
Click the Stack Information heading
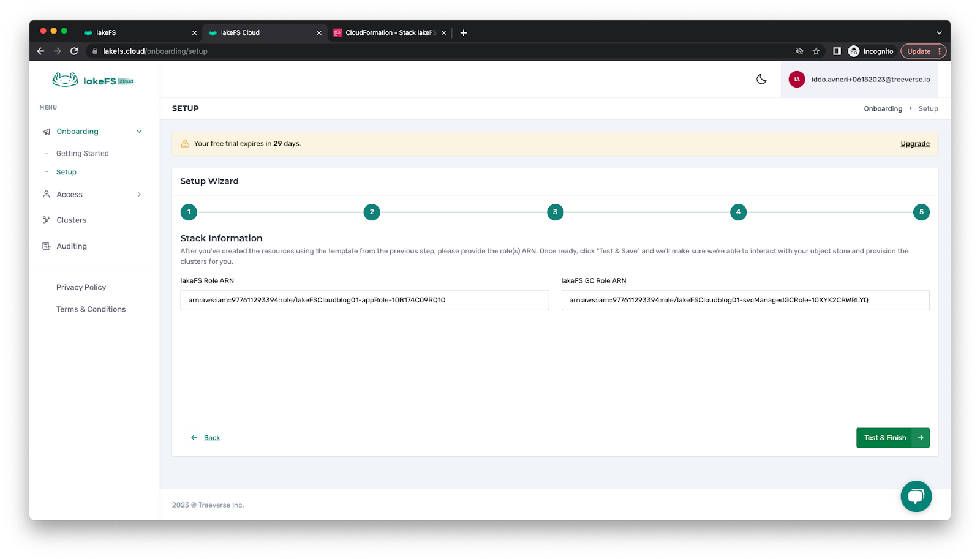[221, 238]
